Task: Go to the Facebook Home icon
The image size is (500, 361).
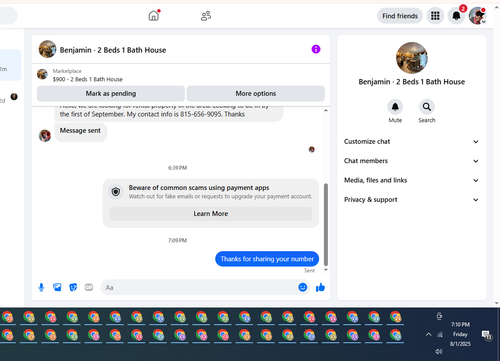Action: (153, 16)
